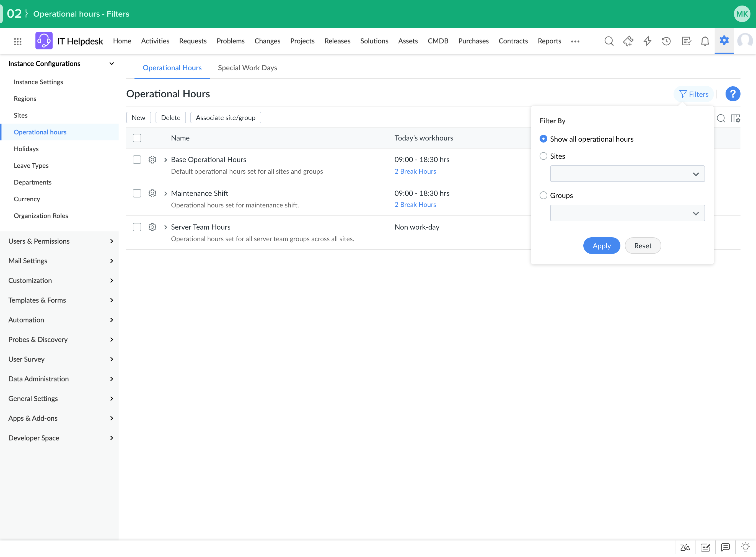Open the Assets module

[408, 41]
